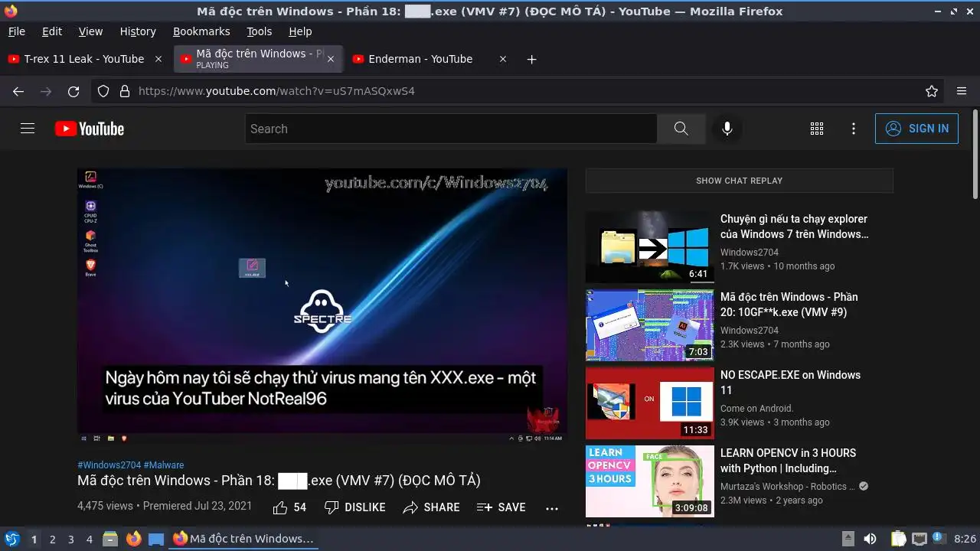Open the Windows 7 explorer video thumbnail

pyautogui.click(x=650, y=247)
